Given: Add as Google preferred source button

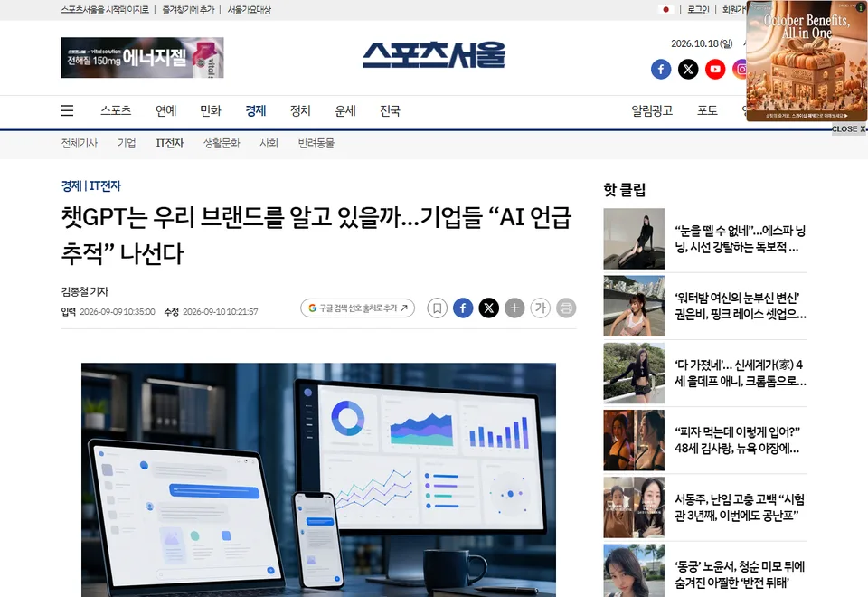Looking at the screenshot, I should pos(358,308).
